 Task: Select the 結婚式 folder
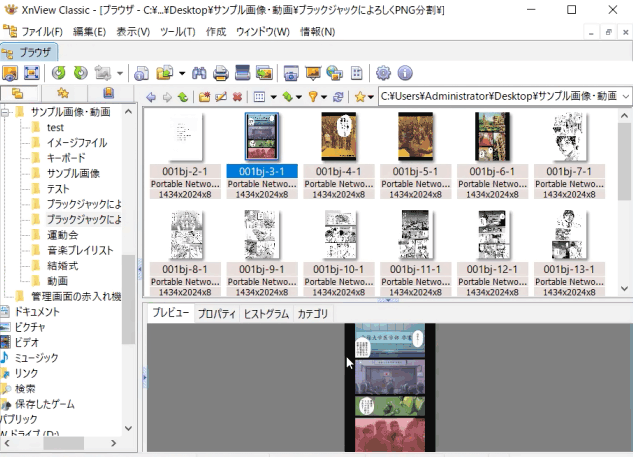click(x=63, y=266)
